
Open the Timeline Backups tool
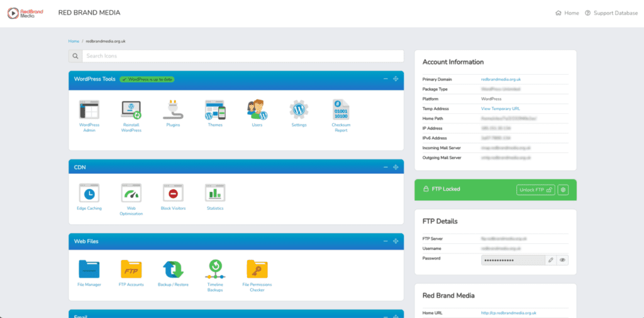point(215,269)
